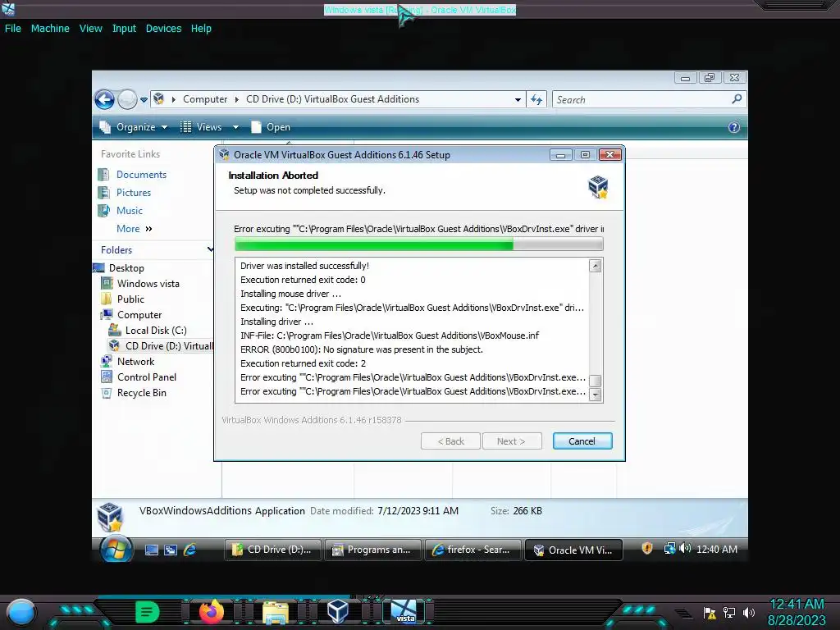Click the log scrollbar down arrow

tap(596, 395)
